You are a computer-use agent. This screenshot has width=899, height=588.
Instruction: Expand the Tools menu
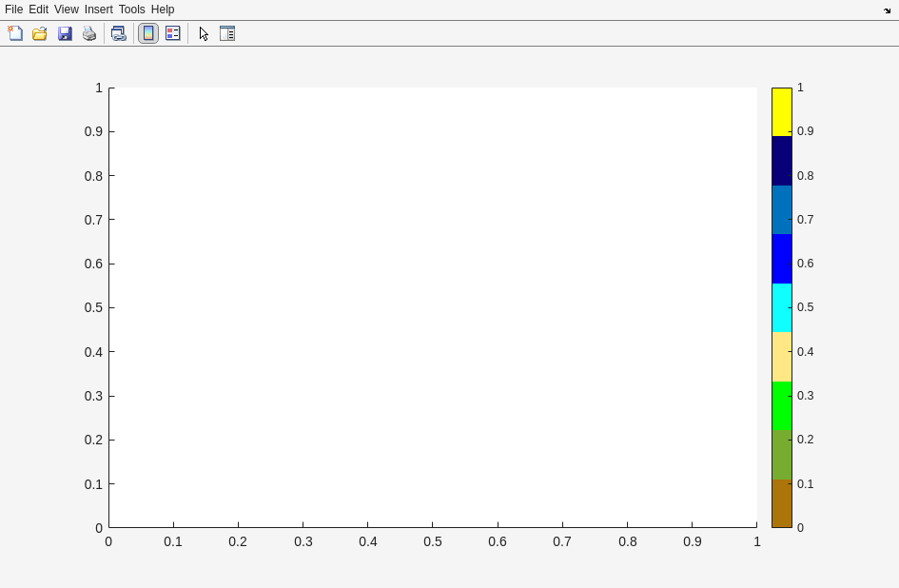[131, 10]
